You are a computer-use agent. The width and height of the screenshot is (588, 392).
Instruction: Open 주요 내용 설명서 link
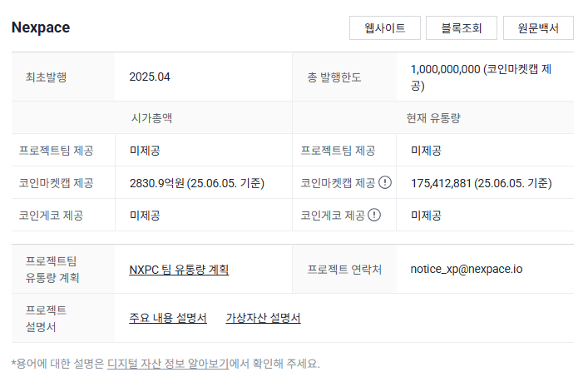point(168,318)
